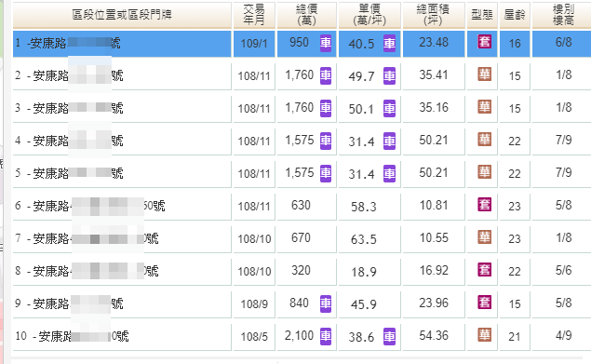Click row 3's total price 車 icon
The image size is (591, 364).
(326, 109)
